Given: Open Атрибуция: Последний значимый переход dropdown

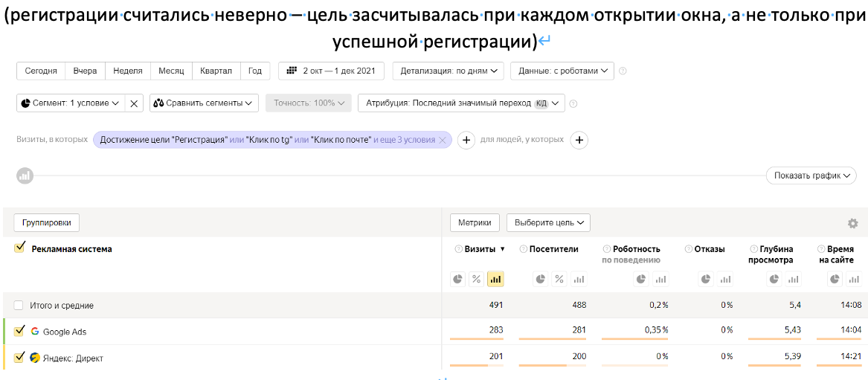Looking at the screenshot, I should coord(462,103).
